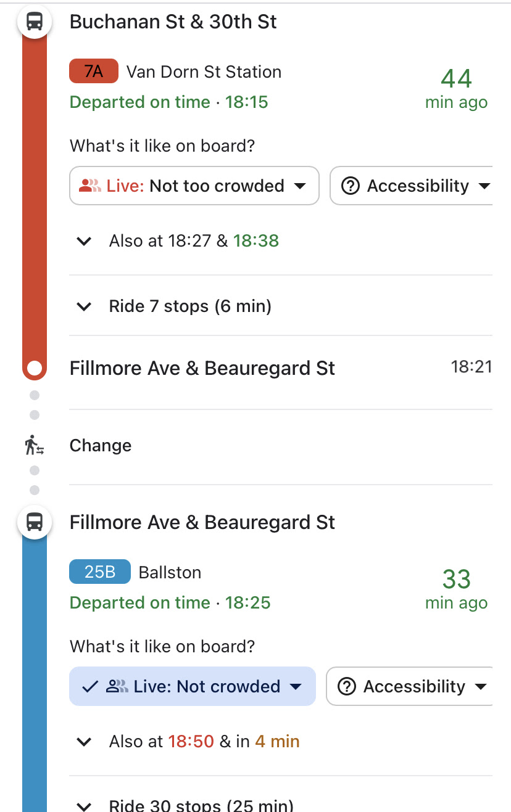Click the walking transfer icon next to Change
The width and height of the screenshot is (511, 812).
pos(35,445)
